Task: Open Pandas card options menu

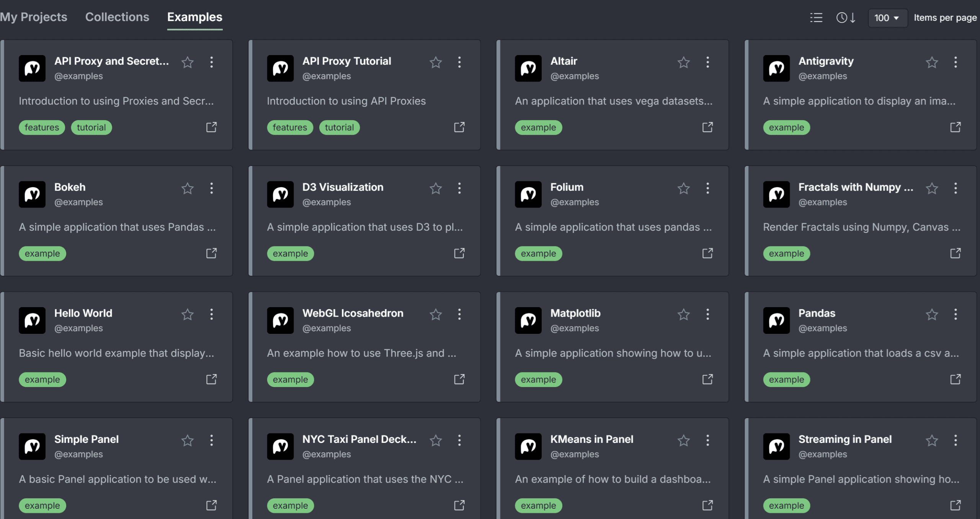Action: click(x=955, y=314)
